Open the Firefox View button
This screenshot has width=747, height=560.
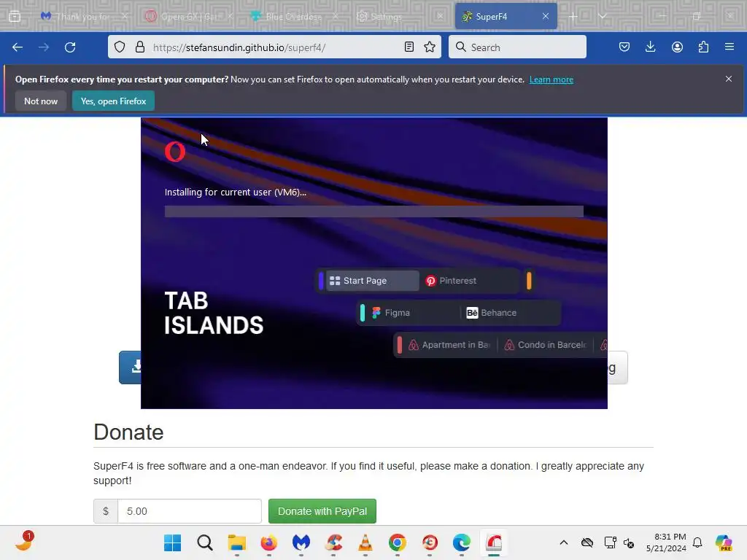(x=15, y=16)
